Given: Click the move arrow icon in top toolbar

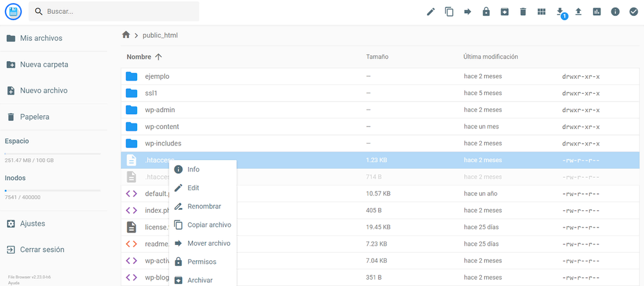Looking at the screenshot, I should 467,12.
